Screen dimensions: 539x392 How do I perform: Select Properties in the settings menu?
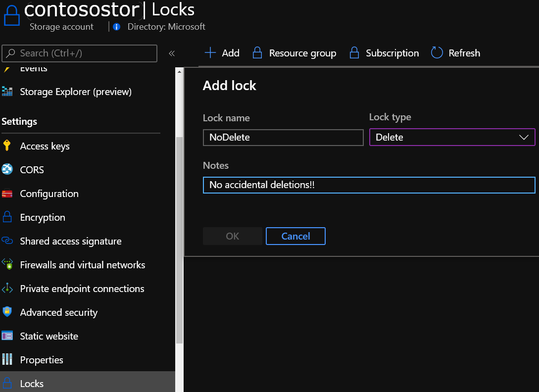42,360
